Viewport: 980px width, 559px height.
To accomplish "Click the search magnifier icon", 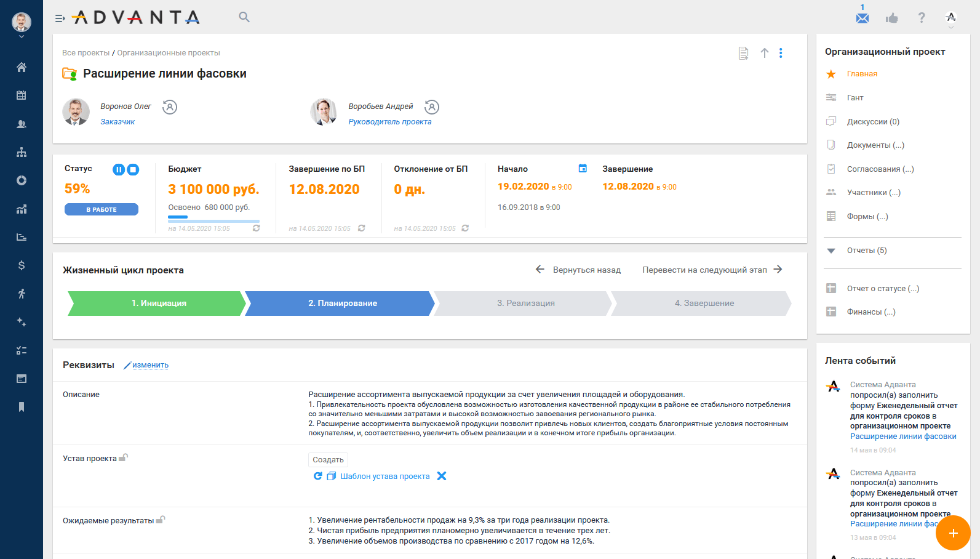I will tap(244, 17).
